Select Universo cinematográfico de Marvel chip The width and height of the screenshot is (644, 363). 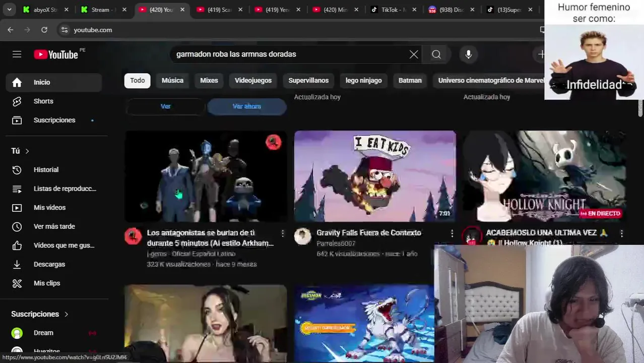(x=489, y=81)
